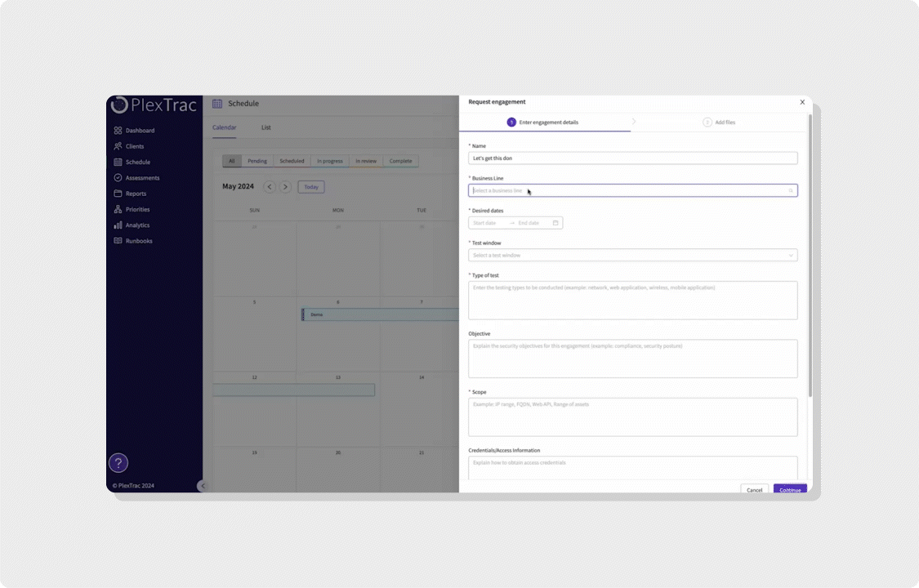Click the form panel scrollbar
The width and height of the screenshot is (919, 588).
810,256
